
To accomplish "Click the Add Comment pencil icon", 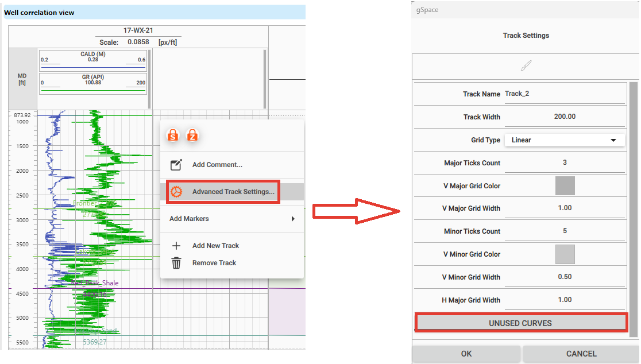I will 177,165.
